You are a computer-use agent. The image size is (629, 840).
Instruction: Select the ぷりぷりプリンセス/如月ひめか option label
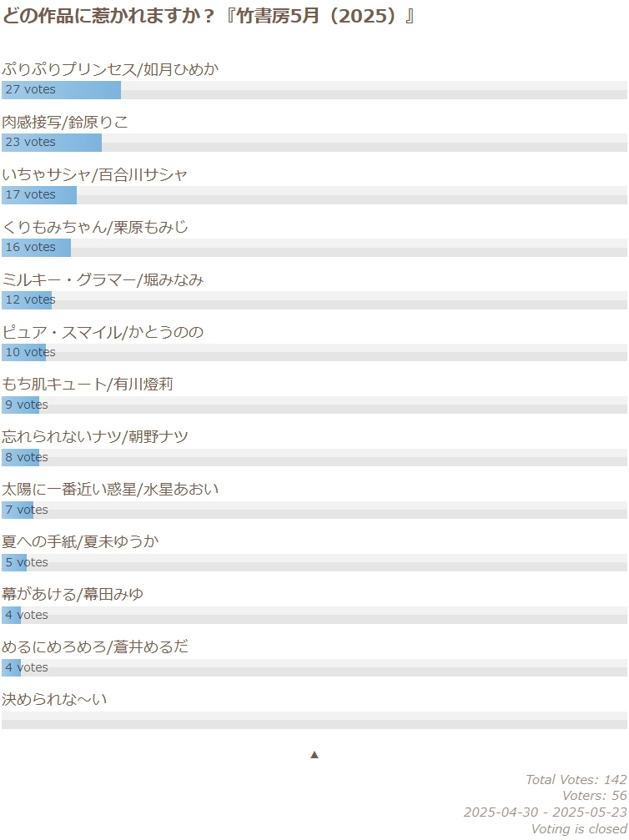tap(110, 69)
